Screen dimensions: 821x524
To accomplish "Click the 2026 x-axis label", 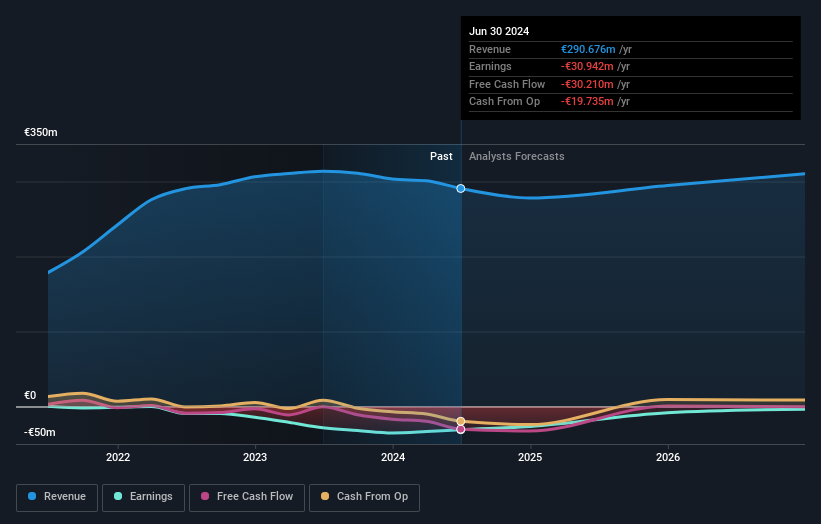I will point(668,457).
